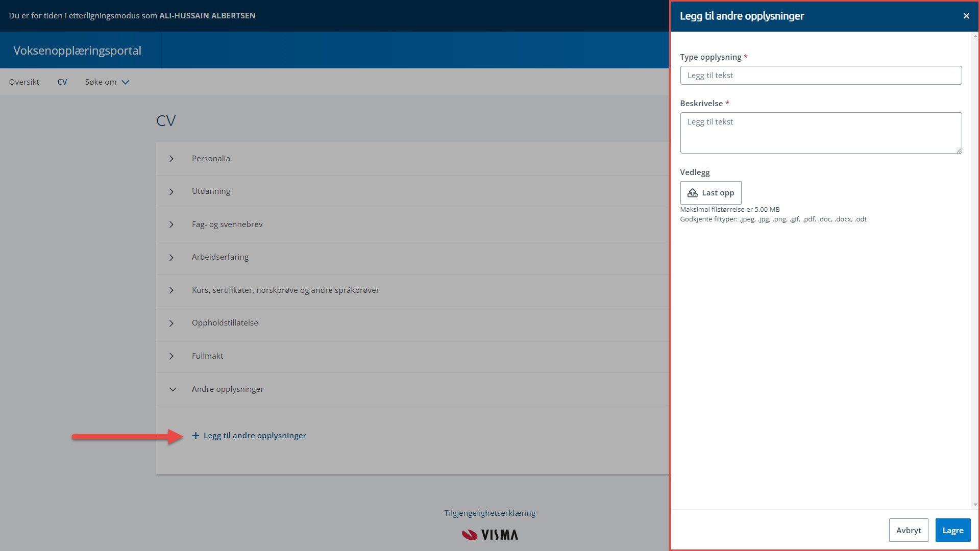980x551 pixels.
Task: Focus the Type opplysning text field
Action: 821,76
